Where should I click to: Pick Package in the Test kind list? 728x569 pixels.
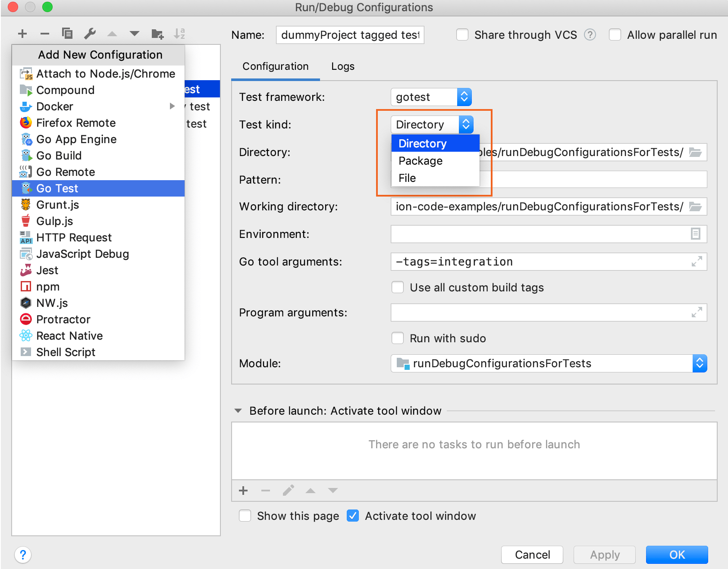pyautogui.click(x=436, y=161)
